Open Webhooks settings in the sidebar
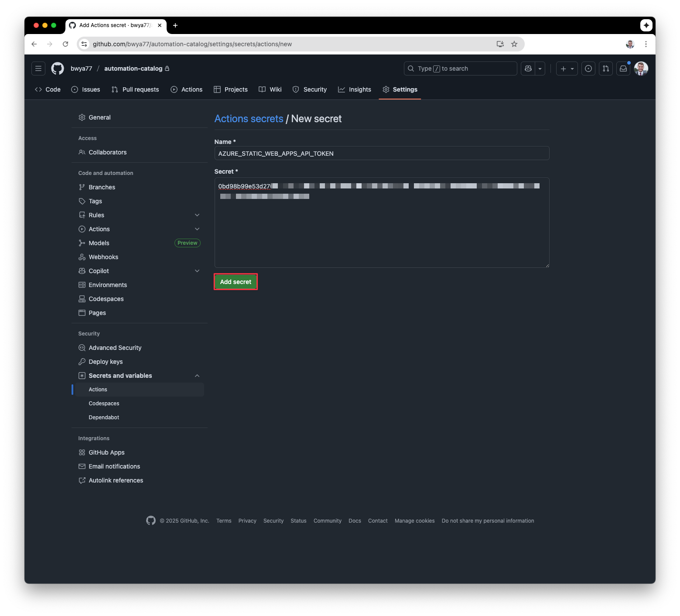This screenshot has height=616, width=680. [x=103, y=257]
